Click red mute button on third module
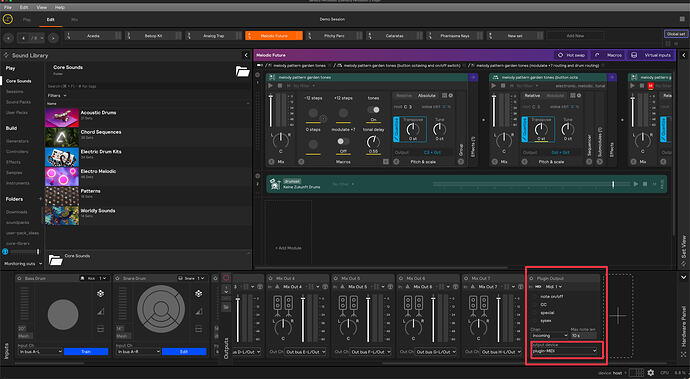The height and width of the screenshot is (379, 690). (651, 86)
